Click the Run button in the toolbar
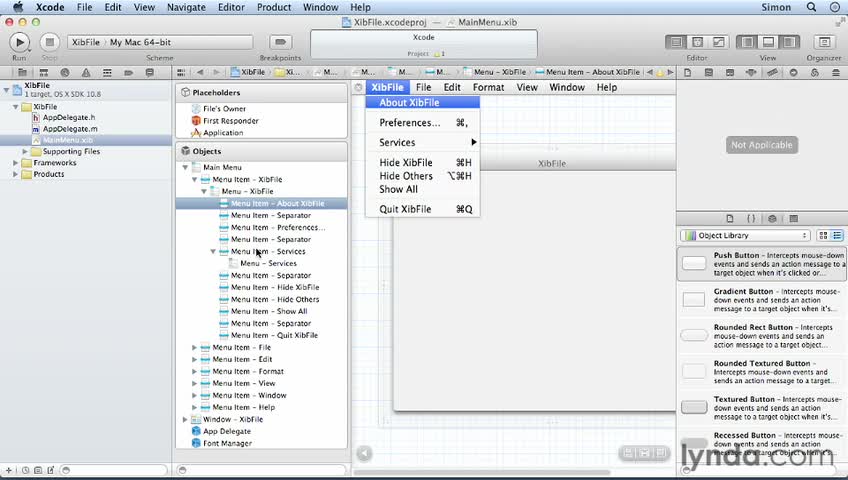 click(x=19, y=42)
